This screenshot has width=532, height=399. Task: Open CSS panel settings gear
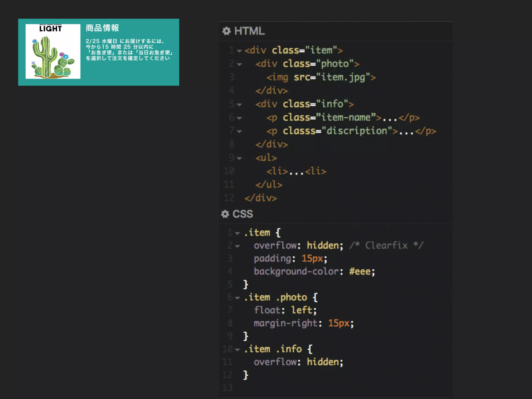click(x=225, y=214)
